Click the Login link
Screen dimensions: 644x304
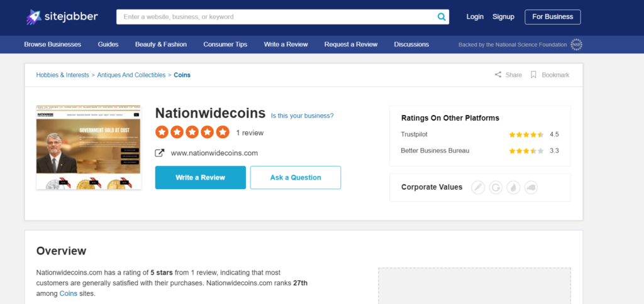(475, 17)
